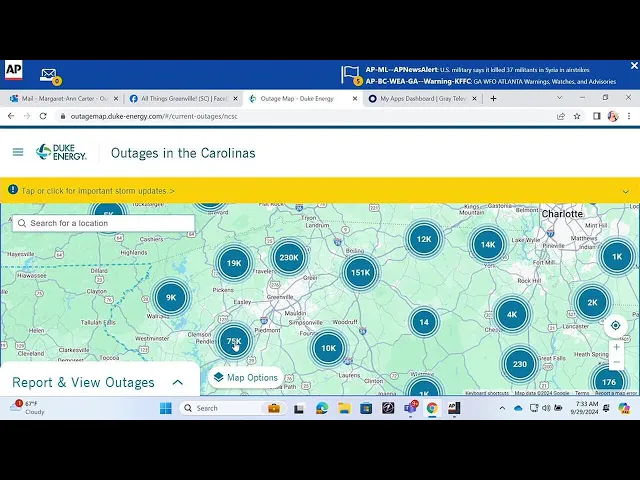
Task: Close the AP news banner
Action: coord(634,65)
